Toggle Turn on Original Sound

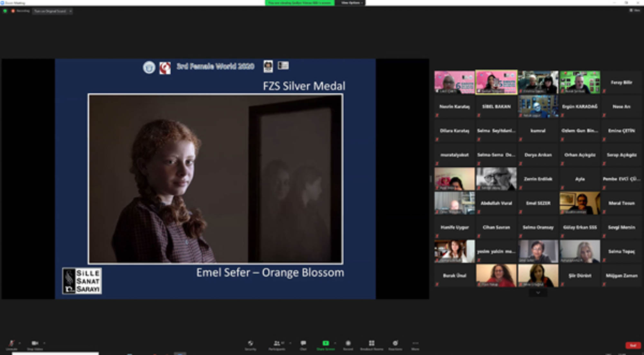[x=50, y=11]
